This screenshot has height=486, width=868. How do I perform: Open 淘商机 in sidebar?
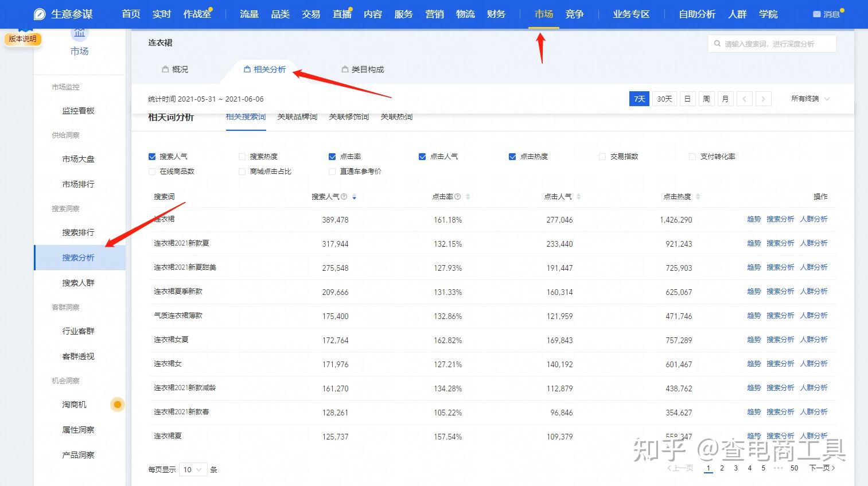[x=74, y=405]
